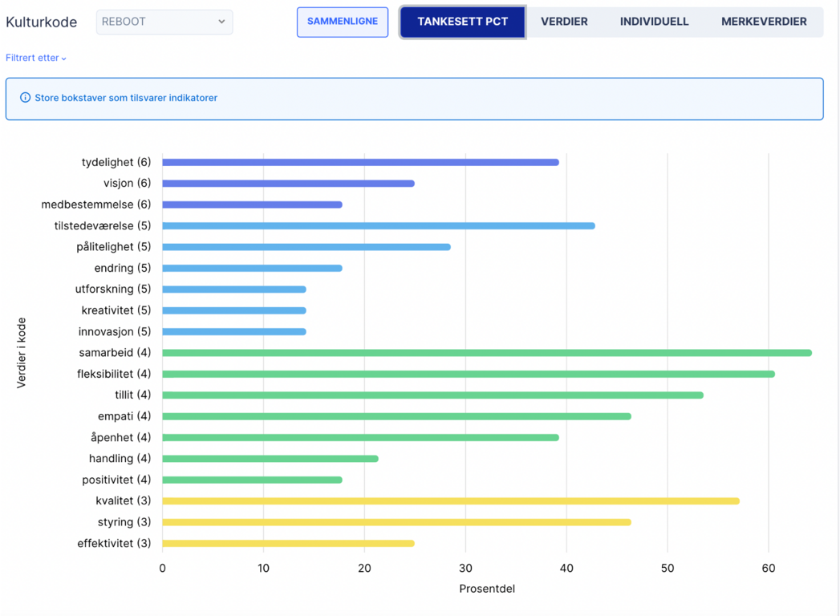
Task: Click the samarbeid (4) bar
Action: (487, 353)
